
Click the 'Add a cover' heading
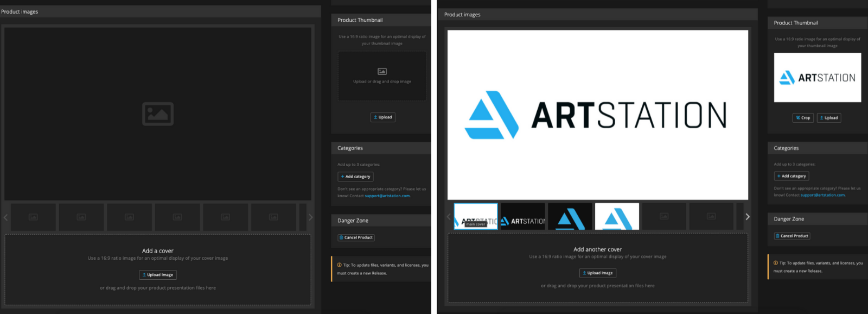tap(158, 251)
